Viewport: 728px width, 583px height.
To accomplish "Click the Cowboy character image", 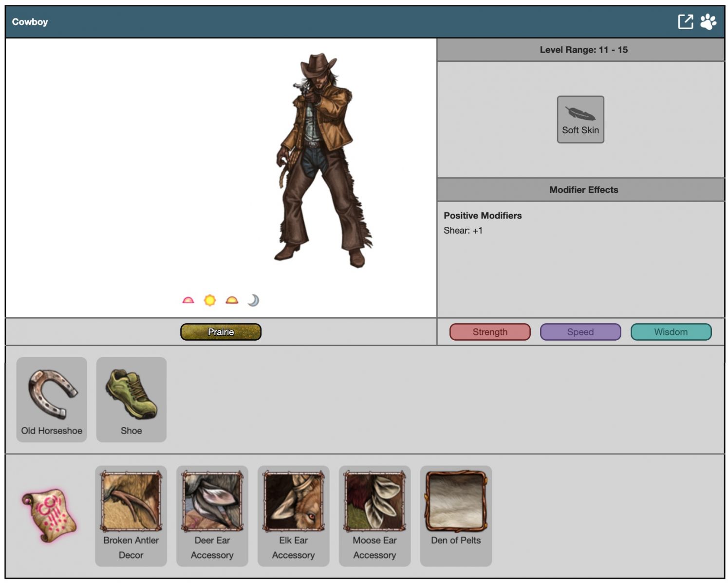I will click(x=321, y=161).
